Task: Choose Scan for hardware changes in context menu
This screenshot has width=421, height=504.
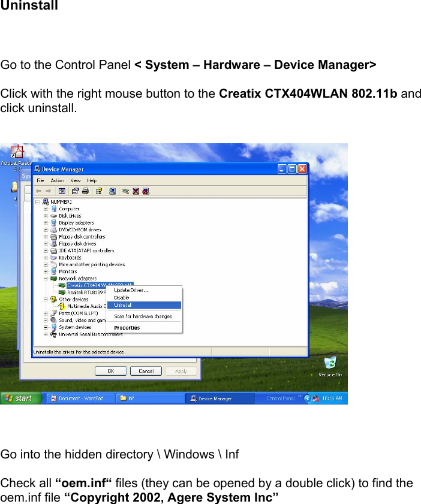Action: pos(144,316)
